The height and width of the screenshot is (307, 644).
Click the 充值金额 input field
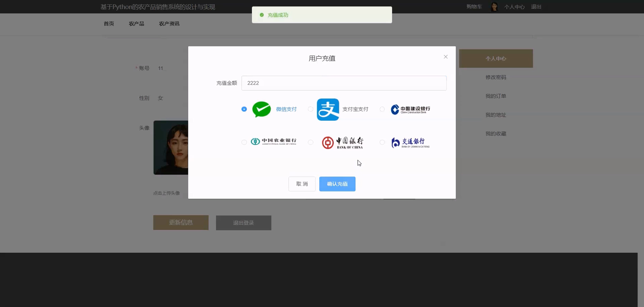(x=344, y=83)
